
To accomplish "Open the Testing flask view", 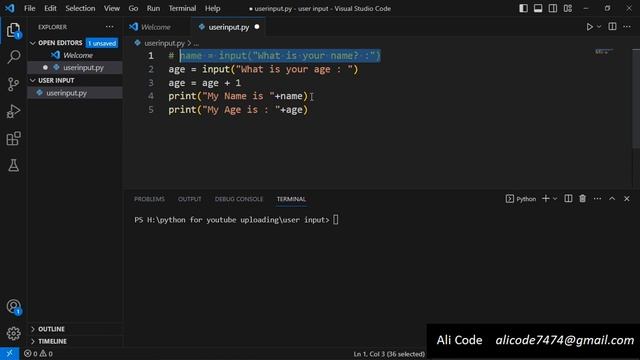I will pos(13,165).
